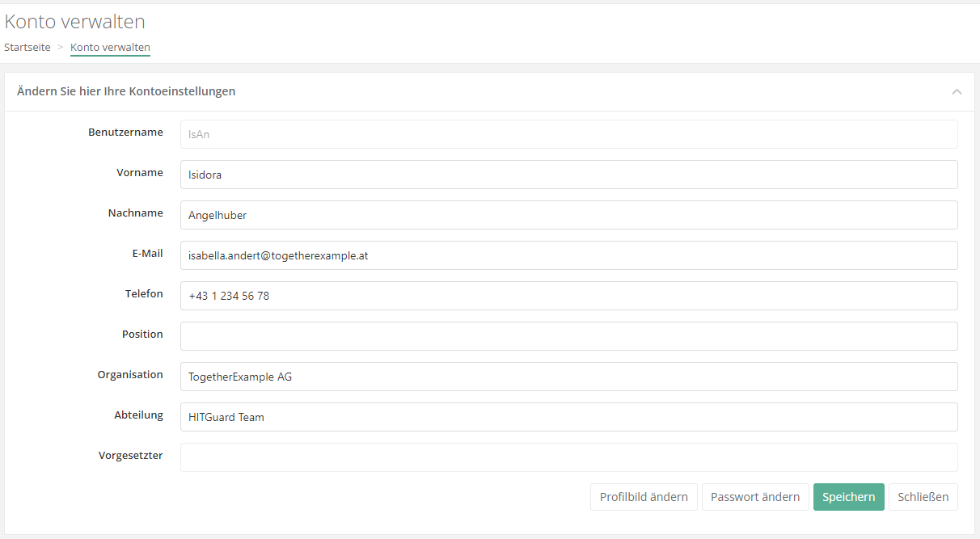This screenshot has width=980, height=539.
Task: Click the Schließen button
Action: pos(923,497)
